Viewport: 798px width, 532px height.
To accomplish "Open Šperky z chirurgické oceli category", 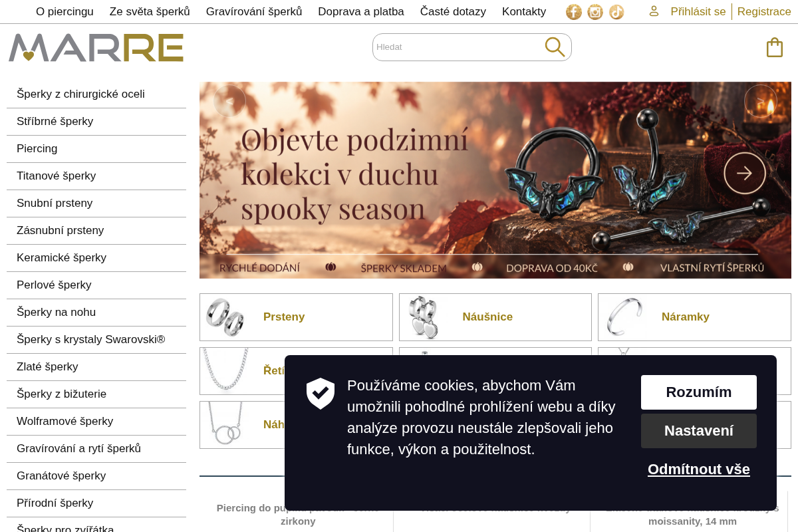I will tap(96, 94).
